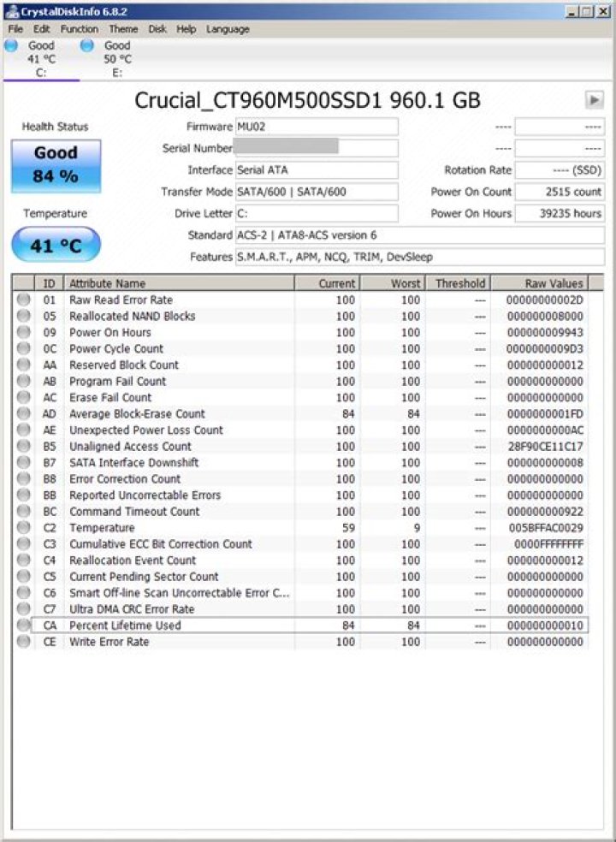Click status icon for Command Timeout Count
This screenshot has width=616, height=842.
point(23,512)
